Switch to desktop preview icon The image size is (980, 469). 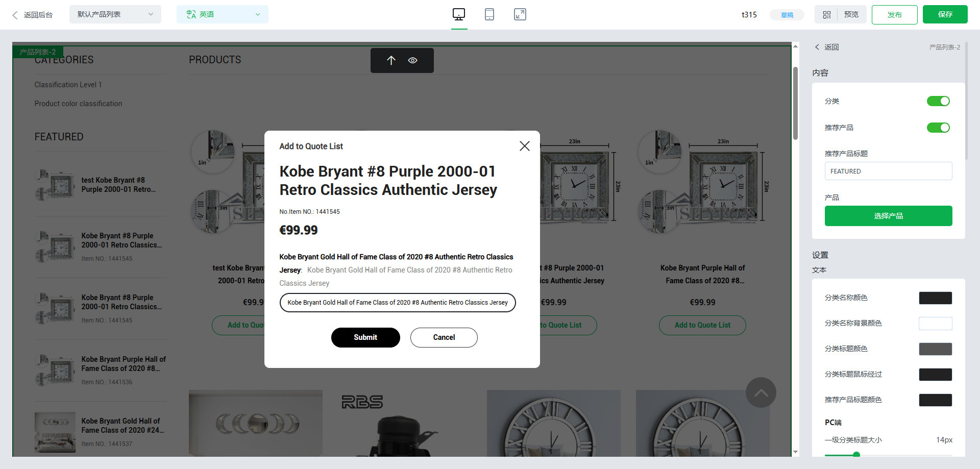(x=459, y=14)
